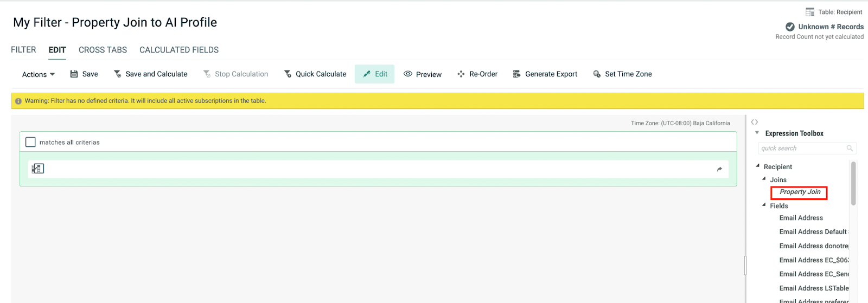868x303 pixels.
Task: Click the Set Time Zone globe icon
Action: pyautogui.click(x=597, y=74)
